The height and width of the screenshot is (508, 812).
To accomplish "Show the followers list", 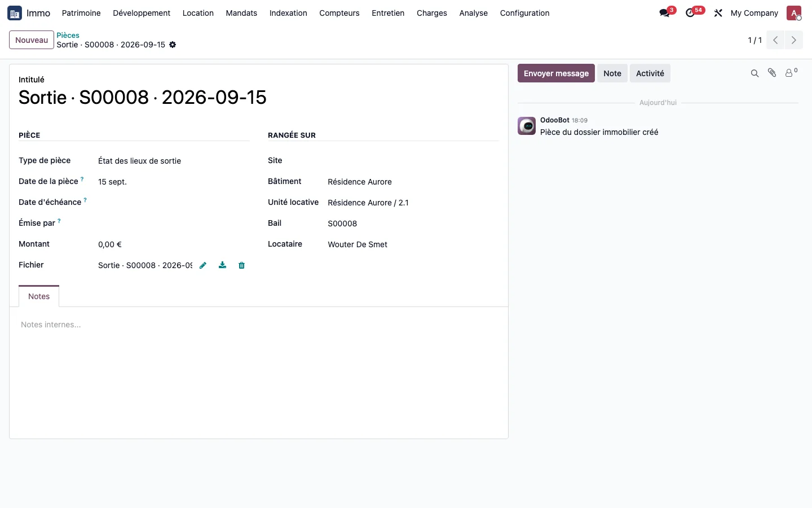I will pos(791,73).
